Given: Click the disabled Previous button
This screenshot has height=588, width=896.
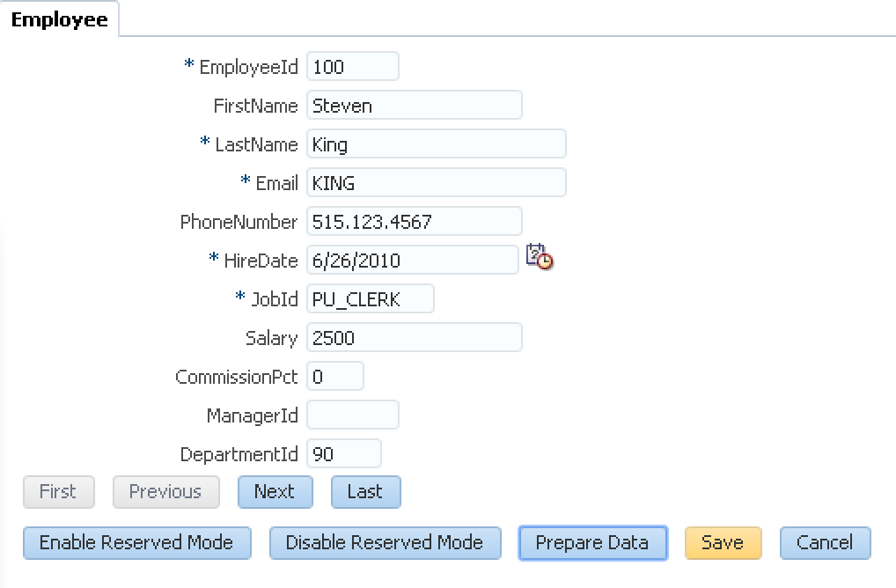Looking at the screenshot, I should click(165, 491).
